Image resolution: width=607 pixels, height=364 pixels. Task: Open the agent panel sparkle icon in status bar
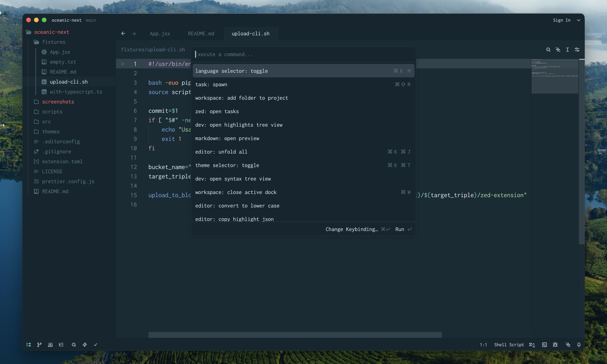pyautogui.click(x=568, y=345)
